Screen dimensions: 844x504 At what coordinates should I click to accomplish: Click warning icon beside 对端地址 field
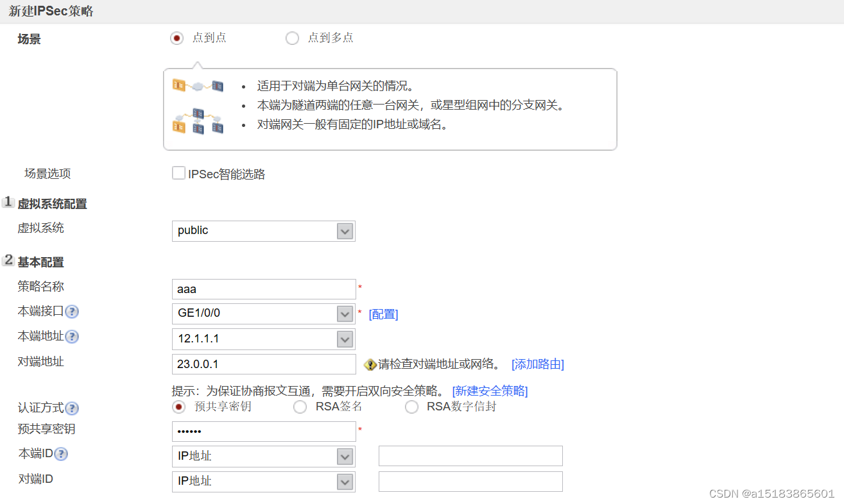click(x=370, y=365)
